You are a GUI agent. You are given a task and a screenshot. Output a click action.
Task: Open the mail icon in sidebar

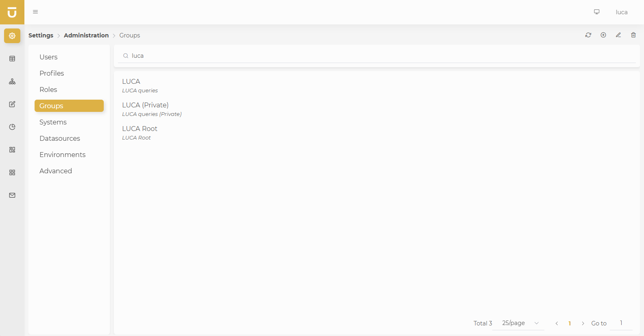(12, 195)
